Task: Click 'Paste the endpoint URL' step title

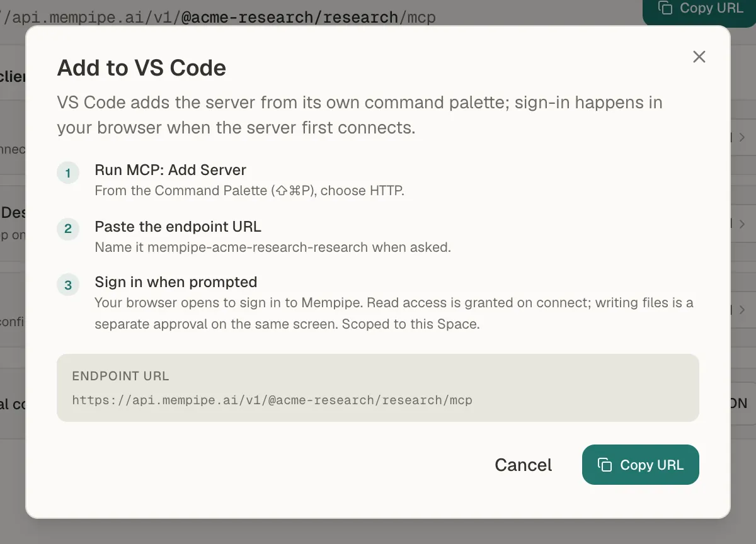Action: pyautogui.click(x=178, y=227)
